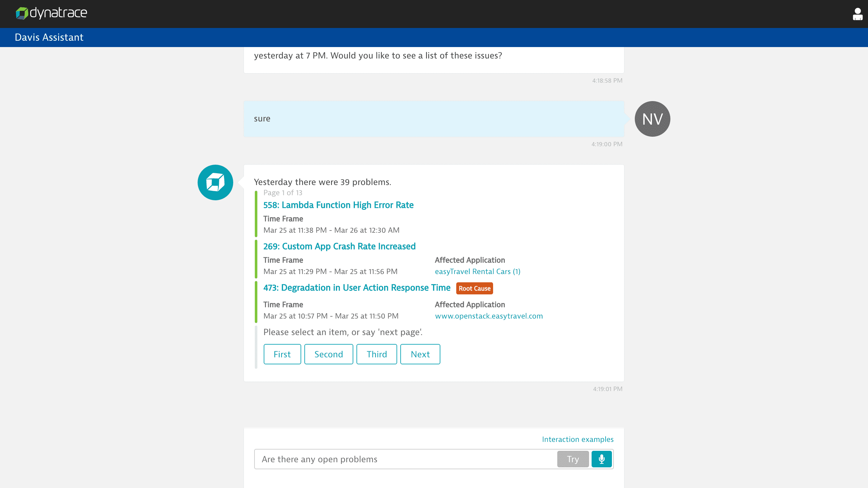The height and width of the screenshot is (488, 868).
Task: Open the user account icon
Action: [857, 14]
